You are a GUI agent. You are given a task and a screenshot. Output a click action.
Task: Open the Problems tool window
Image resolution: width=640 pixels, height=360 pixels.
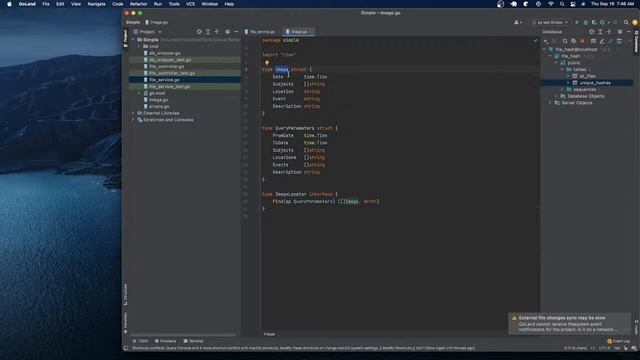tap(165, 341)
